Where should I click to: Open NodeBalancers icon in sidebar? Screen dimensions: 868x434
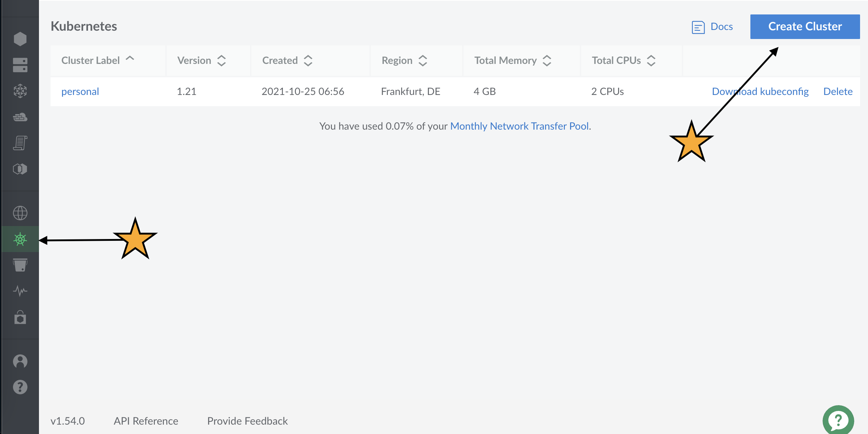click(x=20, y=91)
